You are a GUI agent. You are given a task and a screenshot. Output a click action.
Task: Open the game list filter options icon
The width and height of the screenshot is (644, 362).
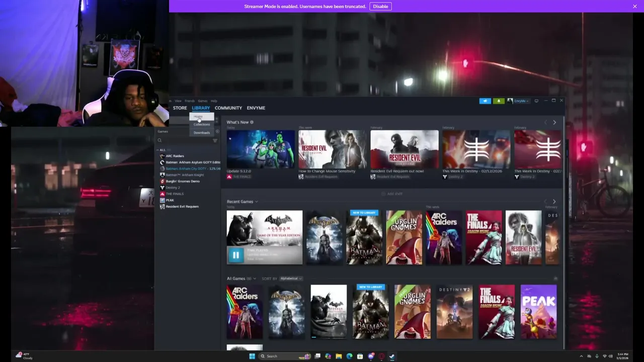[x=215, y=141]
